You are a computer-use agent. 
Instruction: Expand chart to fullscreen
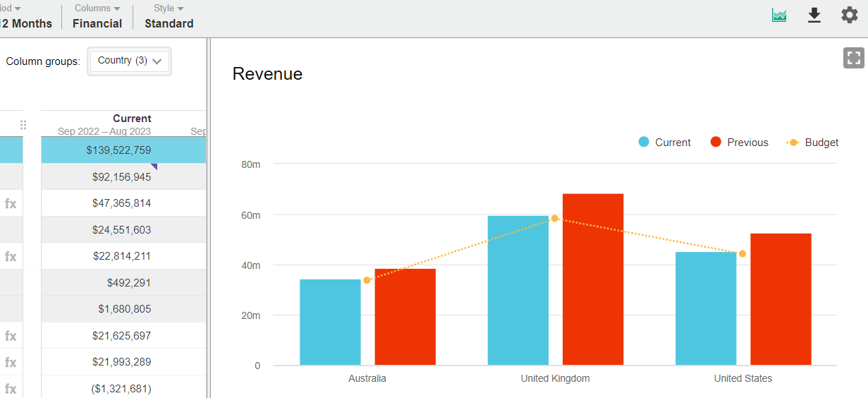pos(854,58)
